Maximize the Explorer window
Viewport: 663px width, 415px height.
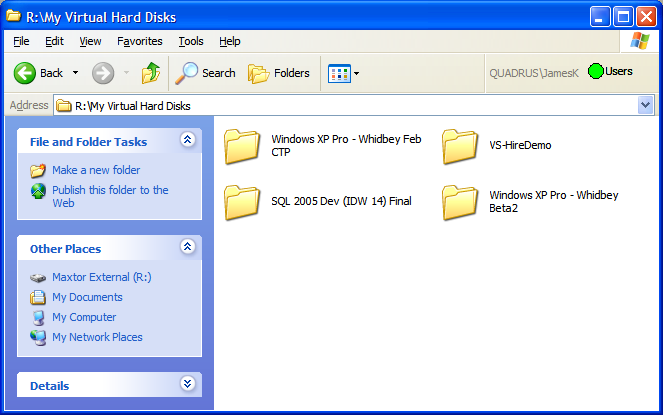[623, 17]
